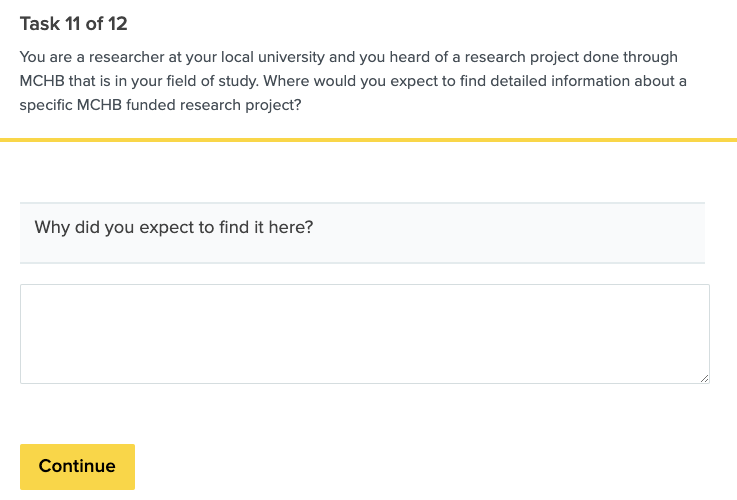
Task: Click the yellow Continue button
Action: pyautogui.click(x=77, y=466)
